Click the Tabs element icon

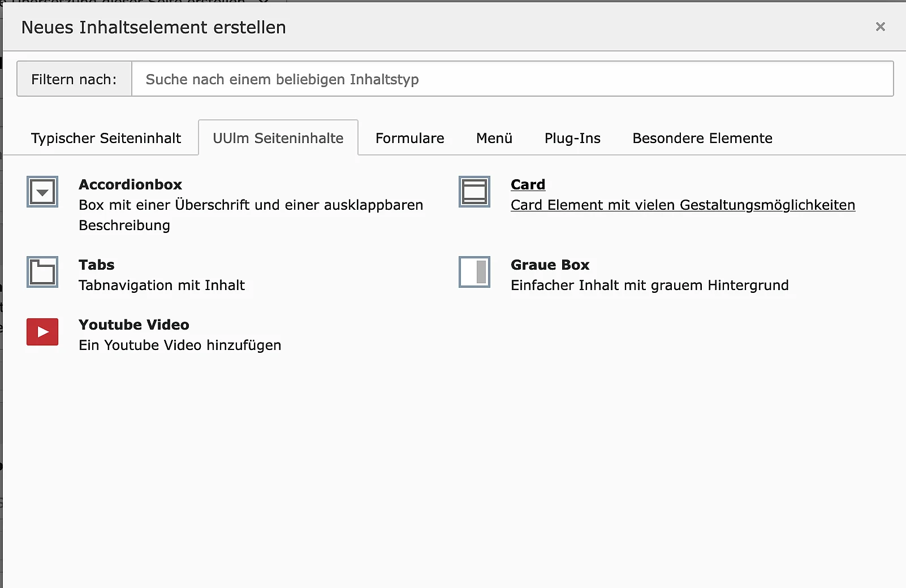pyautogui.click(x=42, y=272)
